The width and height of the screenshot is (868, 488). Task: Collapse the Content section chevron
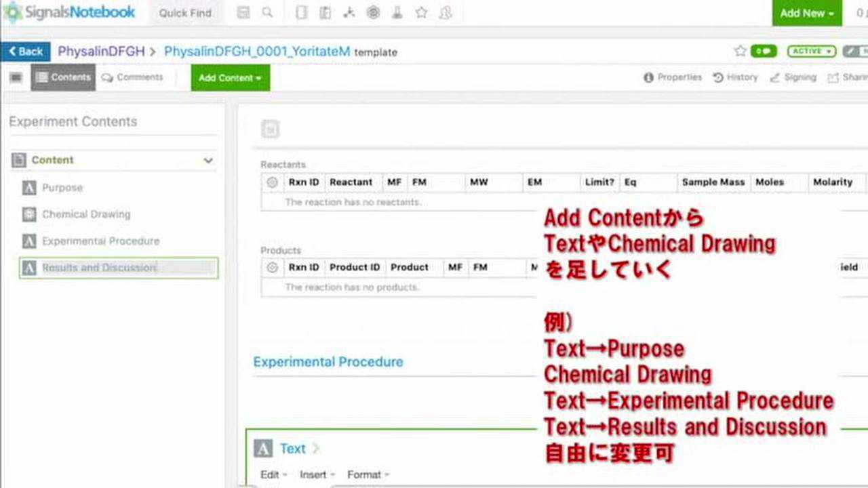point(208,160)
